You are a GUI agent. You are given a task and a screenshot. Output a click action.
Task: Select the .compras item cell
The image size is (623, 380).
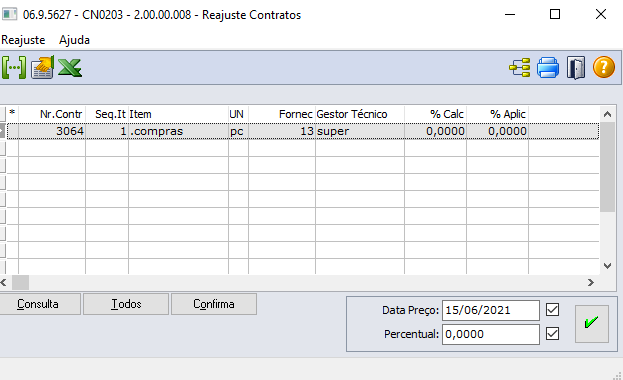(178, 131)
